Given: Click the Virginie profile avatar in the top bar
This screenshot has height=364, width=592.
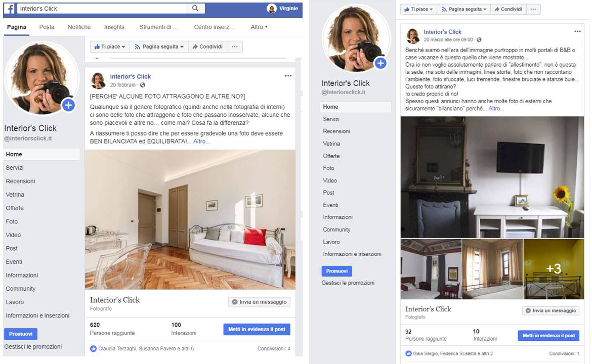Looking at the screenshot, I should (271, 8).
